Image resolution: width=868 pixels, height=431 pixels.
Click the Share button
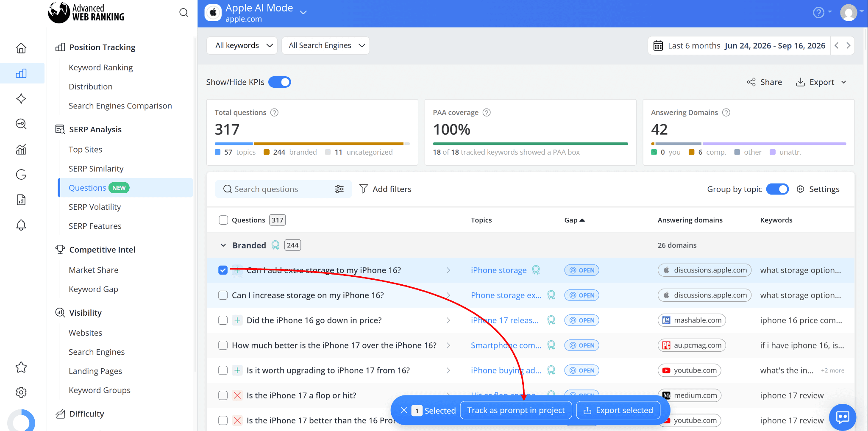coord(765,82)
